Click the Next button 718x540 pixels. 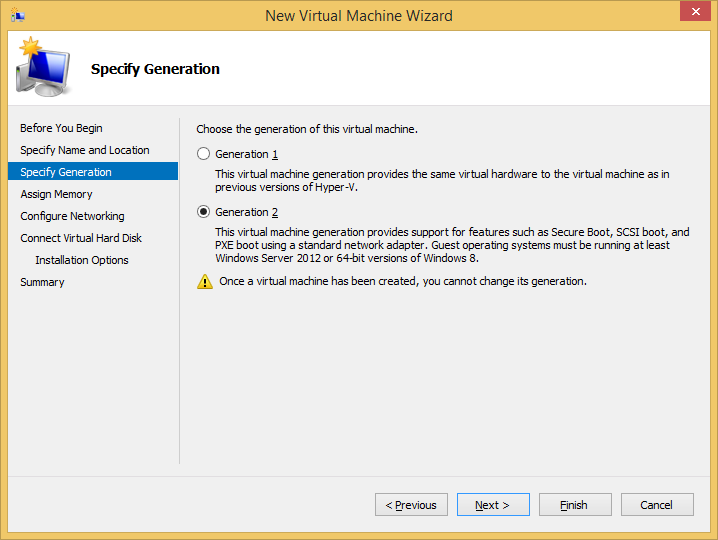click(x=493, y=505)
